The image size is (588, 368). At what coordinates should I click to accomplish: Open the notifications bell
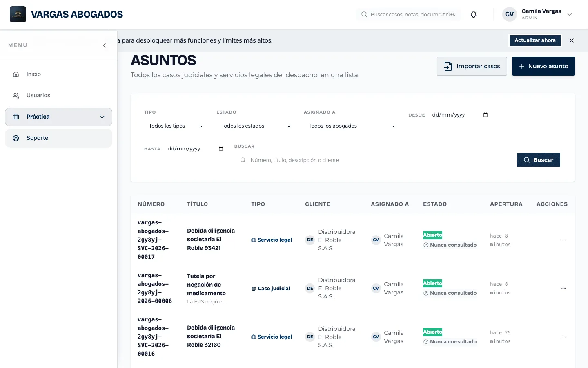pos(474,14)
